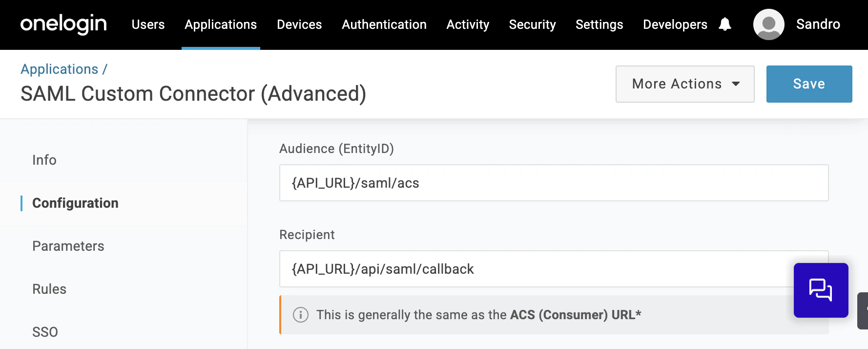
Task: Open the notifications bell
Action: pyautogui.click(x=725, y=24)
